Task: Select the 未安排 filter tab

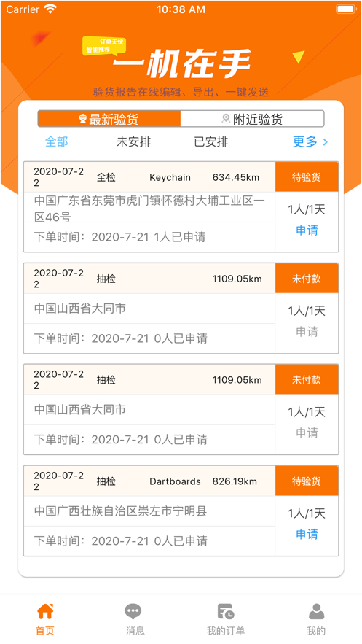Action: pos(133,142)
